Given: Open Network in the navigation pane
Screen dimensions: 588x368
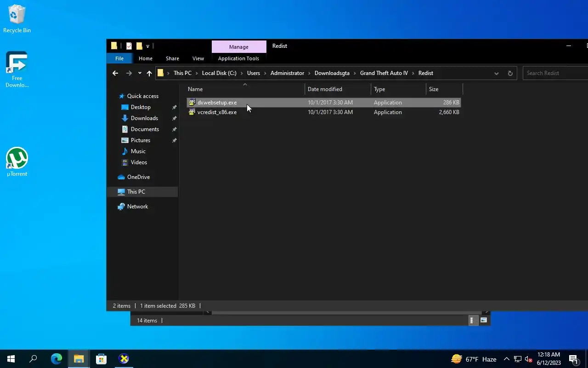Looking at the screenshot, I should [137, 207].
